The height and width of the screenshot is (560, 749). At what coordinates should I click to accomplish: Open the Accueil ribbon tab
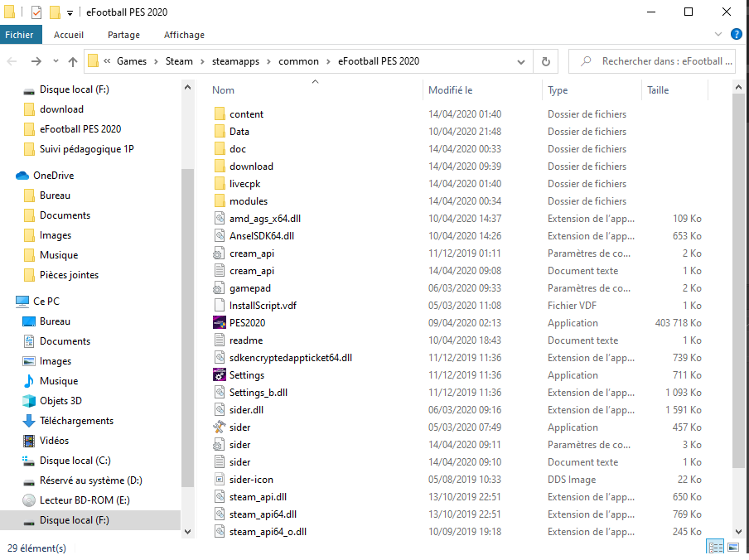point(69,35)
